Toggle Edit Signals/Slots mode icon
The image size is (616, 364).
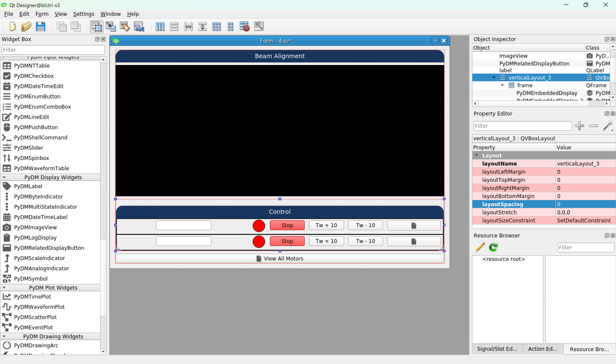click(111, 27)
